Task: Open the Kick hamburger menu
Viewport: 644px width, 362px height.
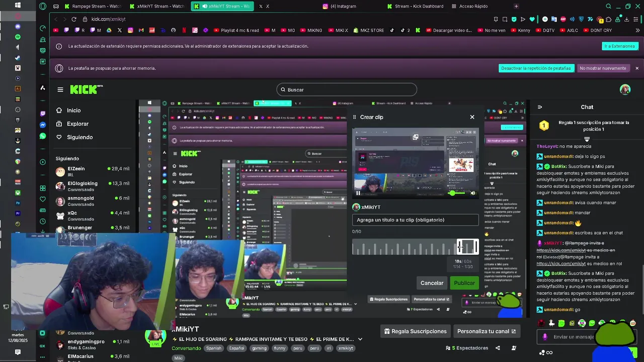Action: click(60, 89)
